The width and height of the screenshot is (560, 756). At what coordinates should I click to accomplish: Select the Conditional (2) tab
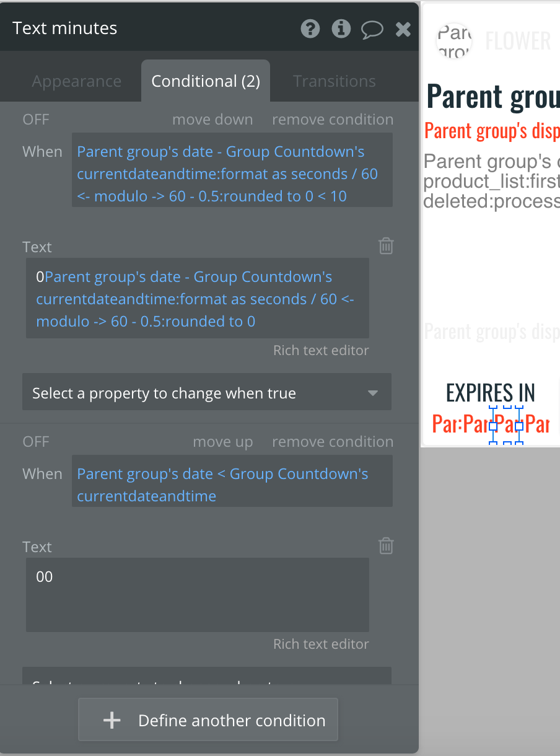206,81
